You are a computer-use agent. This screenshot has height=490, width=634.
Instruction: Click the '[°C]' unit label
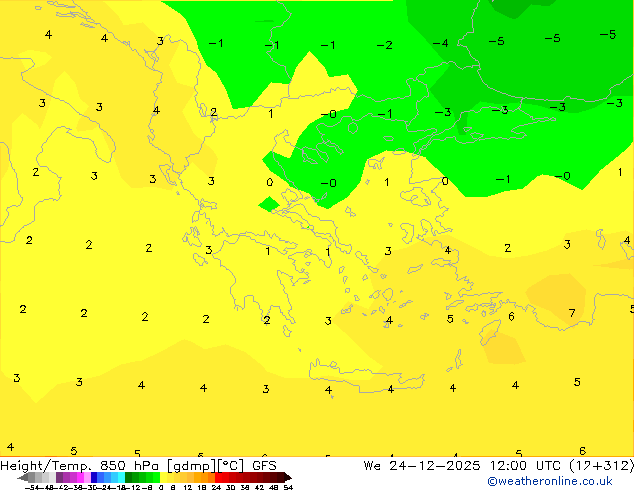[x=231, y=466]
